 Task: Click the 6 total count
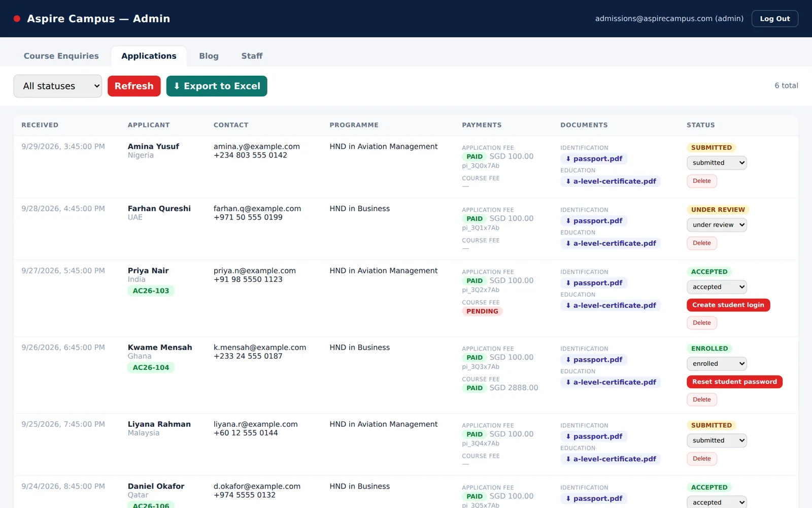(x=786, y=85)
